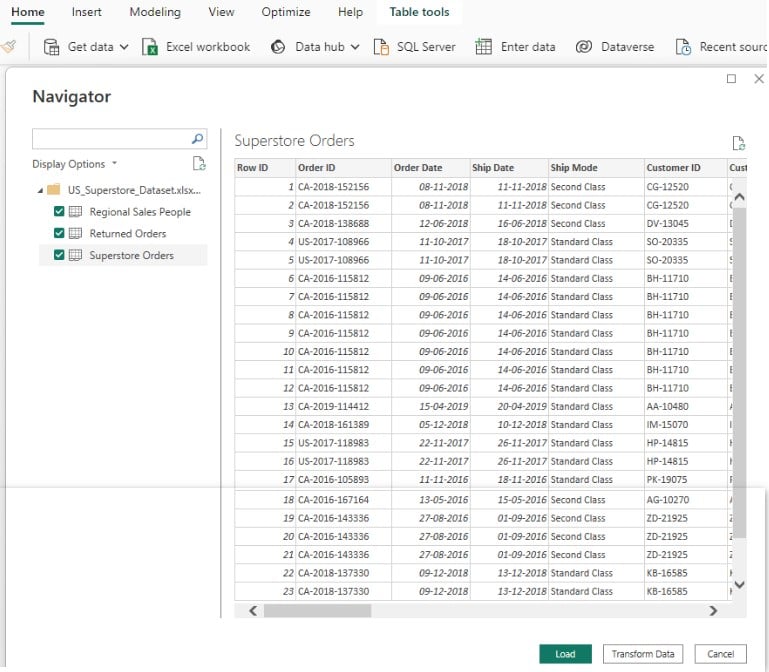The width and height of the screenshot is (769, 672).
Task: Click the SQL Server label
Action: 426,47
